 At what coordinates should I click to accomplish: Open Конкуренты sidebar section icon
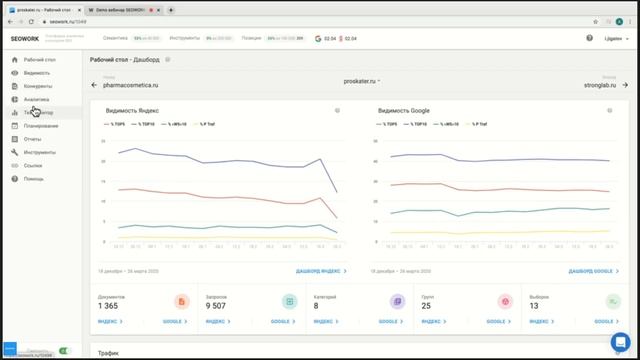click(x=15, y=86)
